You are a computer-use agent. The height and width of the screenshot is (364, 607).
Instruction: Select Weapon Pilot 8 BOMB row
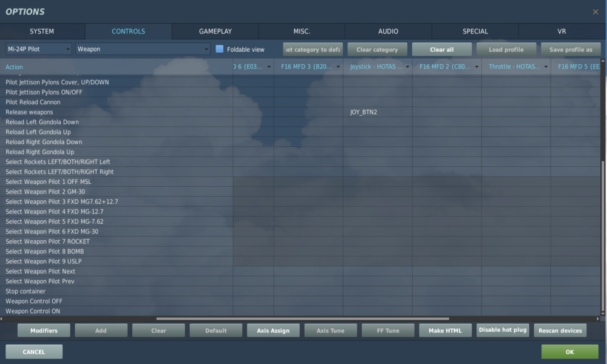point(116,251)
